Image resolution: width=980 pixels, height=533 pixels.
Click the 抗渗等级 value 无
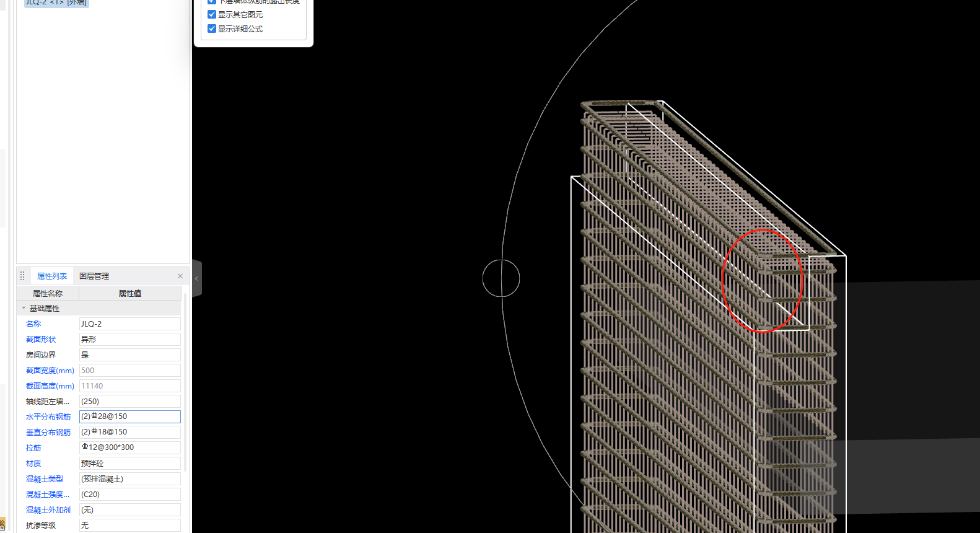click(x=130, y=525)
